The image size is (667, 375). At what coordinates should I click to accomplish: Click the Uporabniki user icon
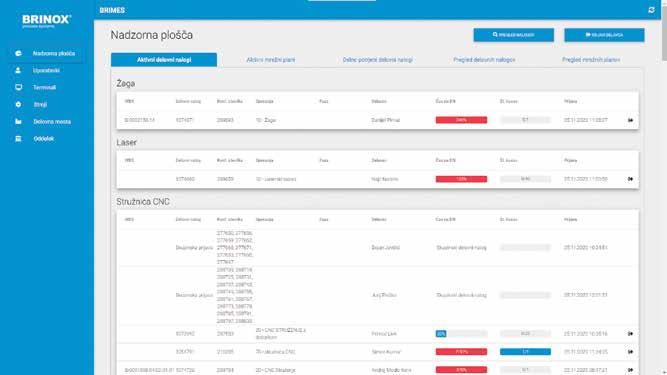(18, 71)
